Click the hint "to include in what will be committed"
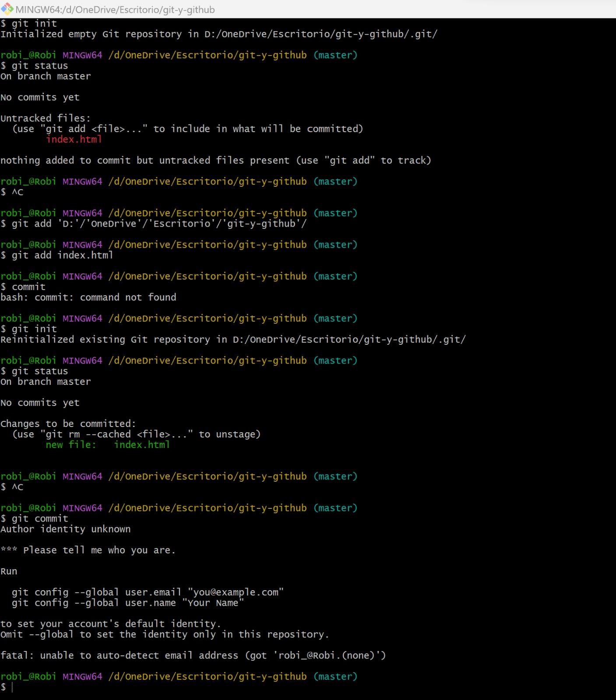The width and height of the screenshot is (616, 700). [x=258, y=129]
